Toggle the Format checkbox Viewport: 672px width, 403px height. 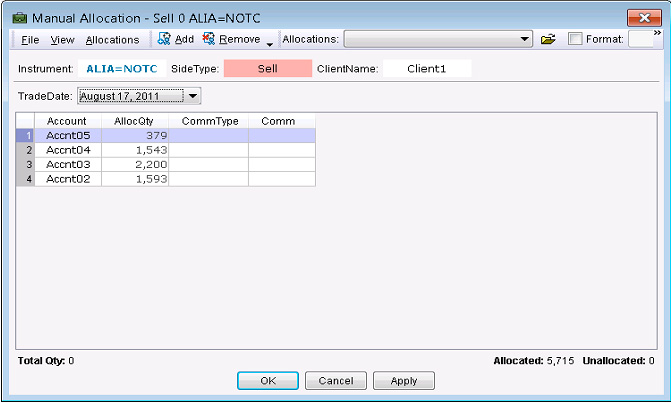click(575, 39)
